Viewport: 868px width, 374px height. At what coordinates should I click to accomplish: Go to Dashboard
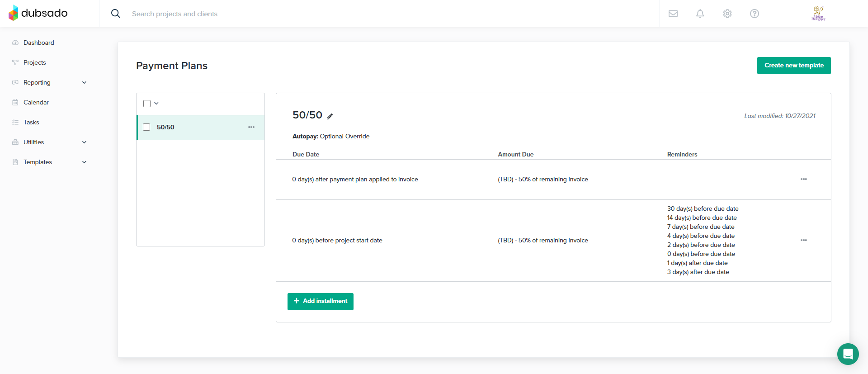[39, 43]
